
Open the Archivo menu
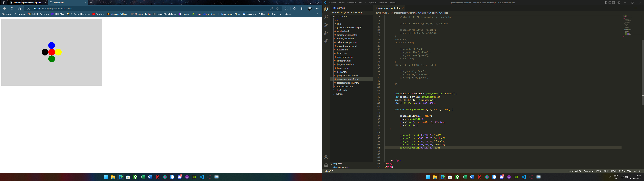coord(333,3)
